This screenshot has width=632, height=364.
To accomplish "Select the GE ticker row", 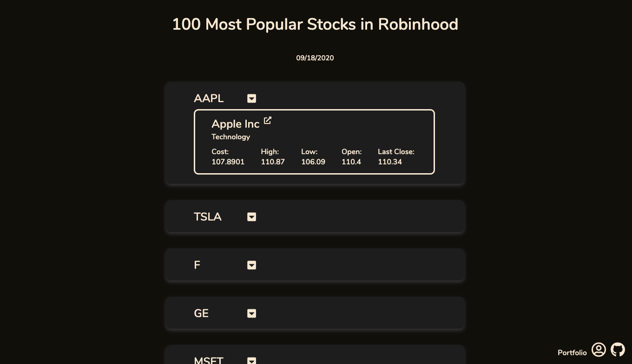I will coord(315,313).
